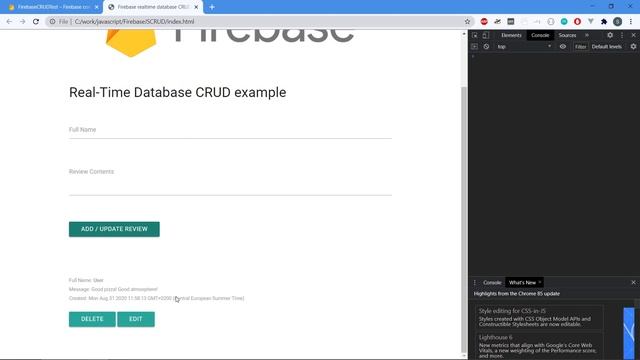Open DevTools settings gear
The width and height of the screenshot is (640, 360).
[x=610, y=36]
